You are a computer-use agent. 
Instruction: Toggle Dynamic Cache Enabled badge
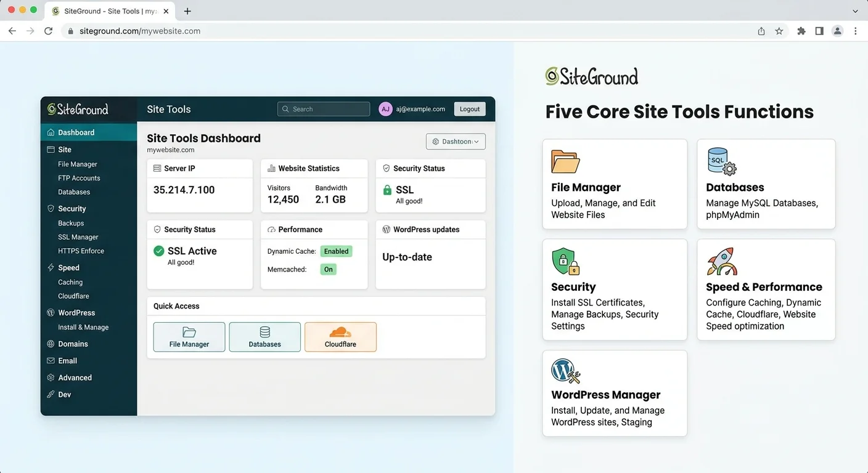tap(336, 251)
